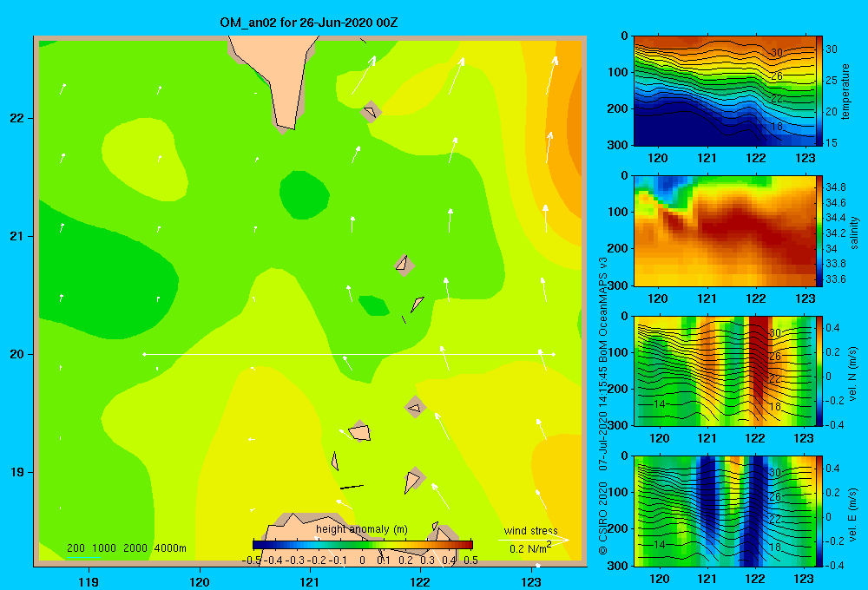Click the title "OM_an02 for 26-Jun-2020 00Z"

pos(308,23)
